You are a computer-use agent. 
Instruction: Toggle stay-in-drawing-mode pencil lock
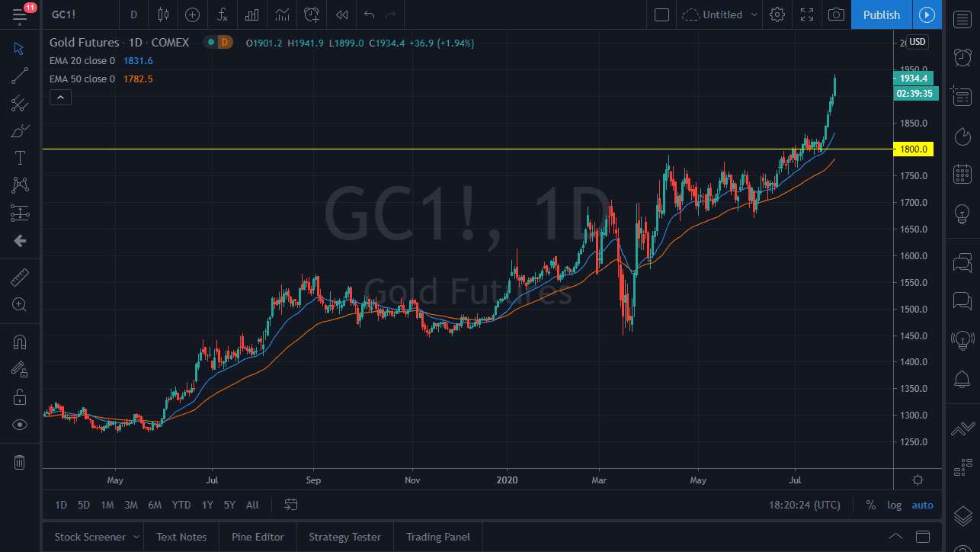tap(20, 370)
